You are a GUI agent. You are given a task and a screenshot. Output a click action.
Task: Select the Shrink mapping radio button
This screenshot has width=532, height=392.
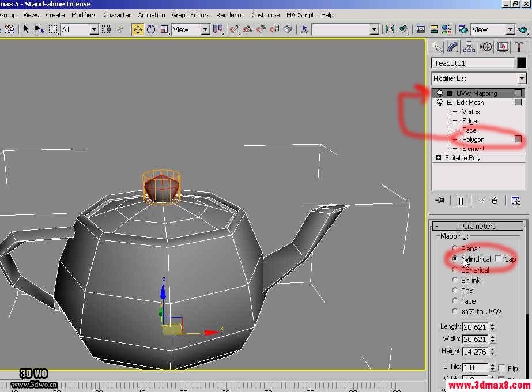point(455,280)
